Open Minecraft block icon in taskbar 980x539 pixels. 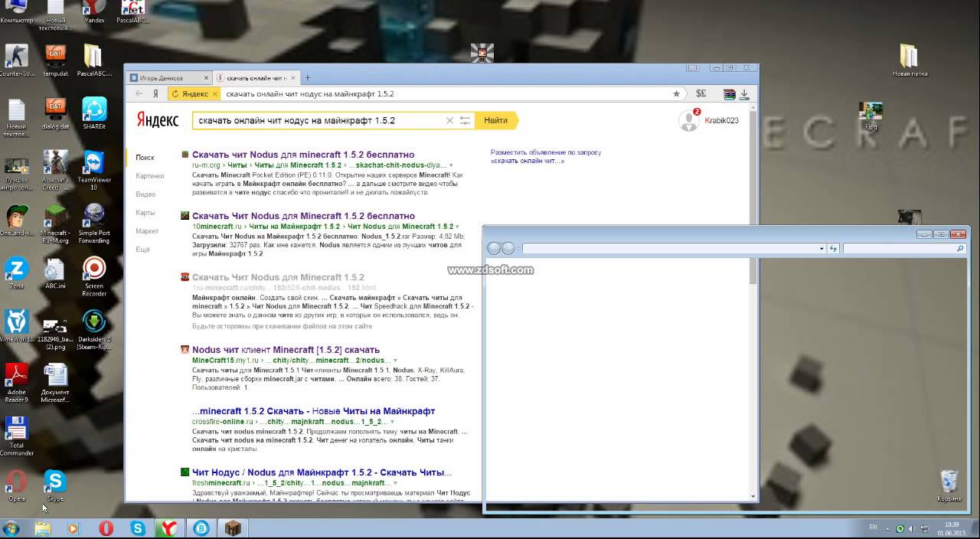pyautogui.click(x=231, y=528)
